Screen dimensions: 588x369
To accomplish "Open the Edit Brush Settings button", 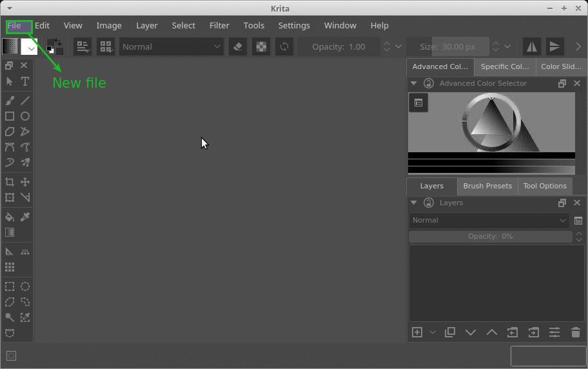I will (x=83, y=46).
